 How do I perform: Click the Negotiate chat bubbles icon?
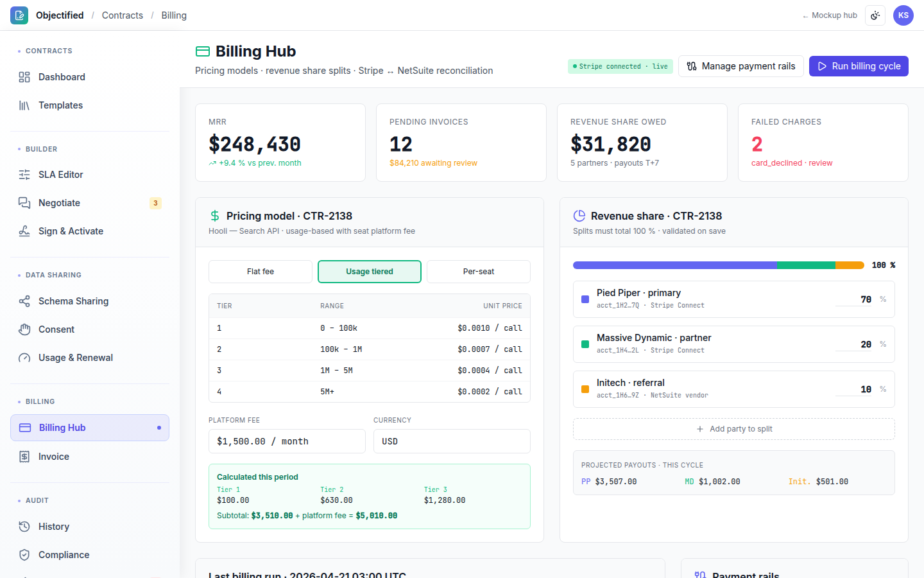(x=24, y=203)
